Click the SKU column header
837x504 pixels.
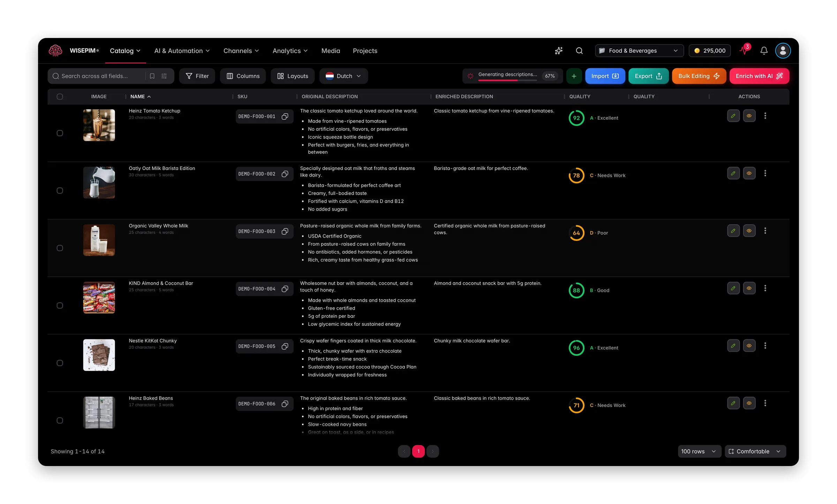242,97
